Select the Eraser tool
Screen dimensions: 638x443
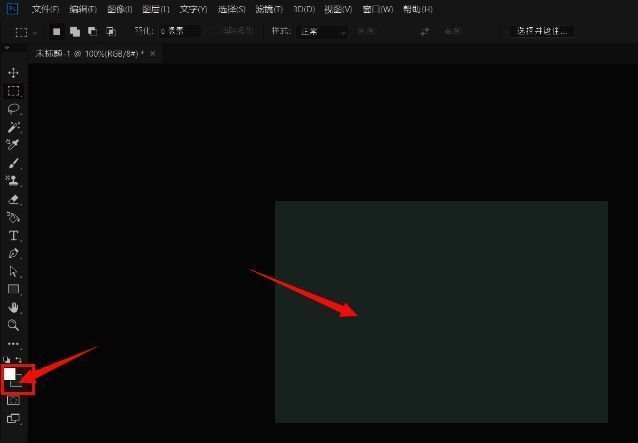pos(13,199)
